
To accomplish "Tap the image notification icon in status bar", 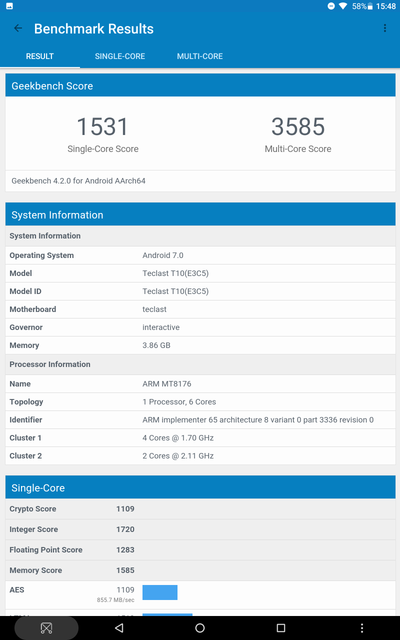I will 9,6.
